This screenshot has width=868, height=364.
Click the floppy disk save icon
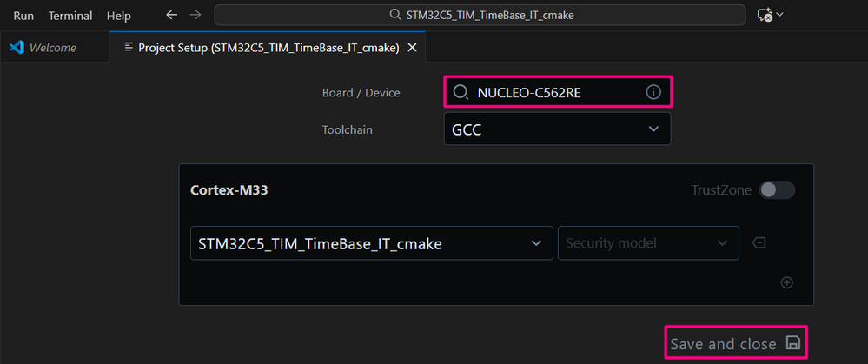pos(792,343)
